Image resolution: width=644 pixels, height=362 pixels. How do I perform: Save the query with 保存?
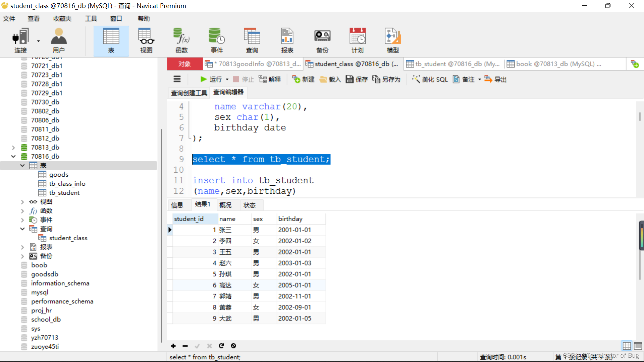357,79
